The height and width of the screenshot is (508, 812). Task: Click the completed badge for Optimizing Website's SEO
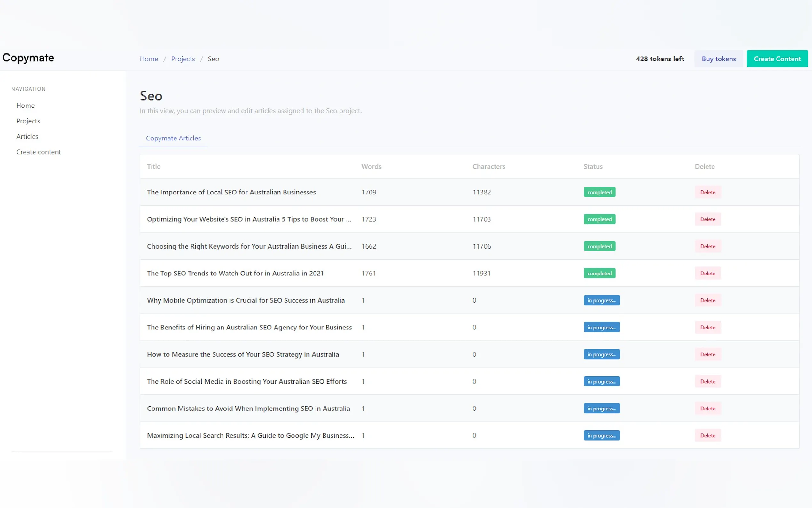[x=599, y=219]
